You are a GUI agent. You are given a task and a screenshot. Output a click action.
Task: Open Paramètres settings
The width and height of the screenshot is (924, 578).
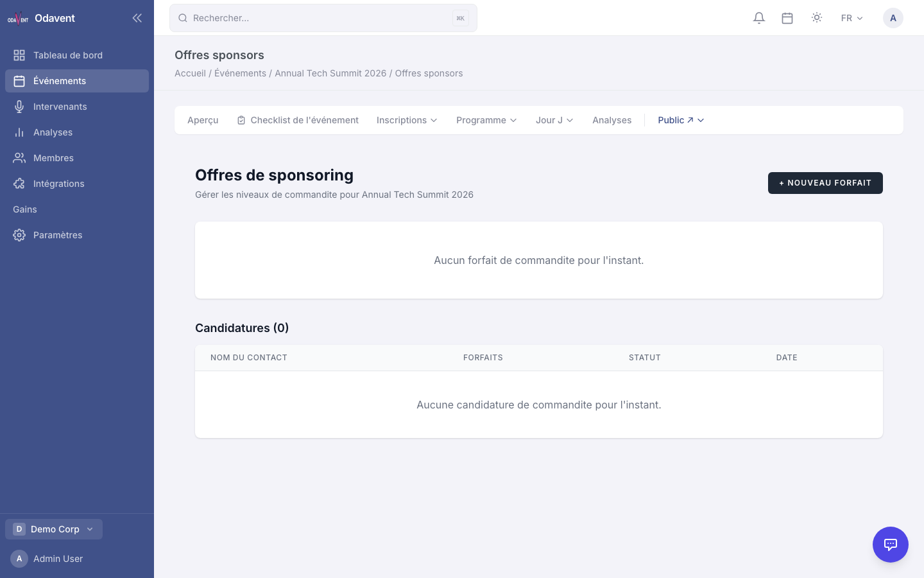(x=77, y=235)
